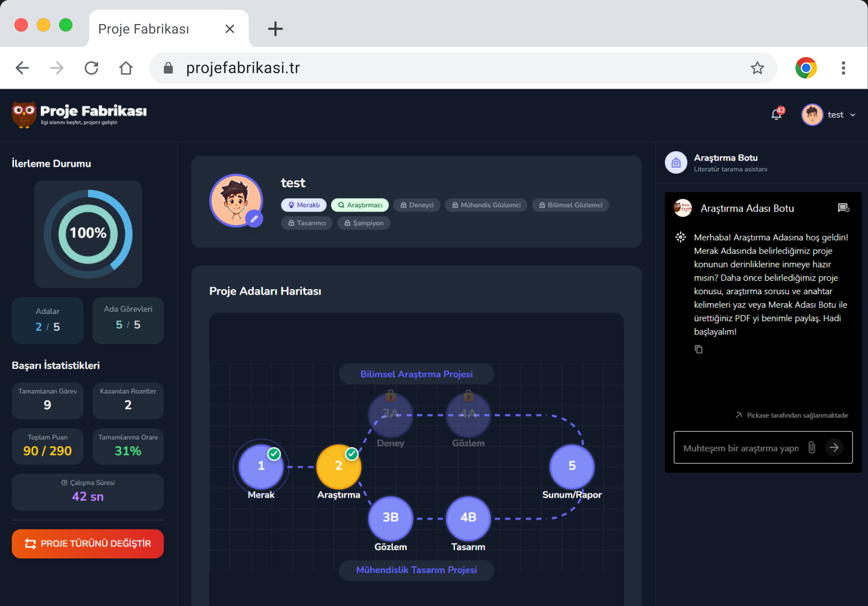Click the notification bell icon
Viewport: 868px width, 606px height.
pos(777,115)
